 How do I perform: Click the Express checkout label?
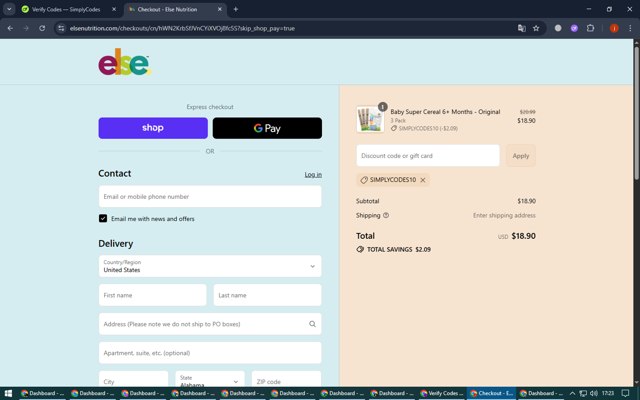point(210,107)
